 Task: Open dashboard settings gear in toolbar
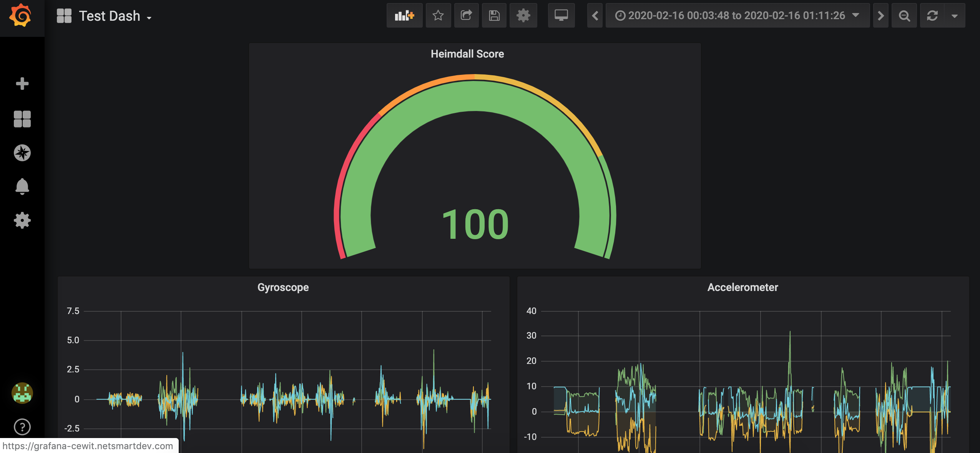point(523,16)
